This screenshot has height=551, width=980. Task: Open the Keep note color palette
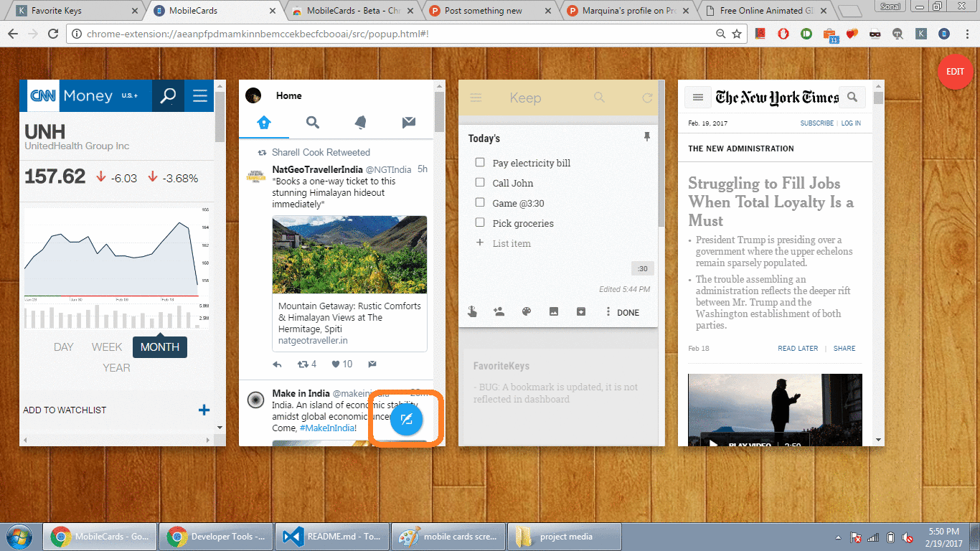(x=526, y=312)
